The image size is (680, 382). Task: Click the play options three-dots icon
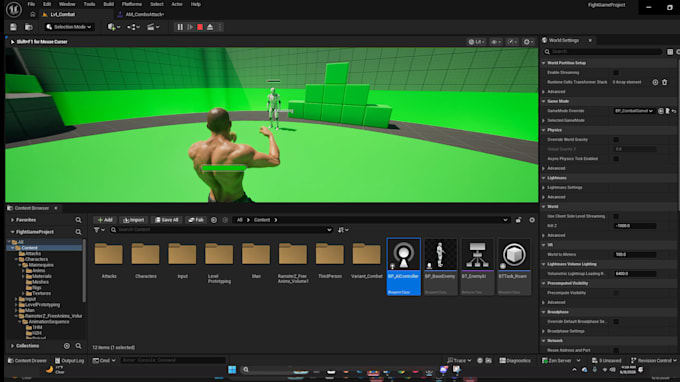click(220, 27)
